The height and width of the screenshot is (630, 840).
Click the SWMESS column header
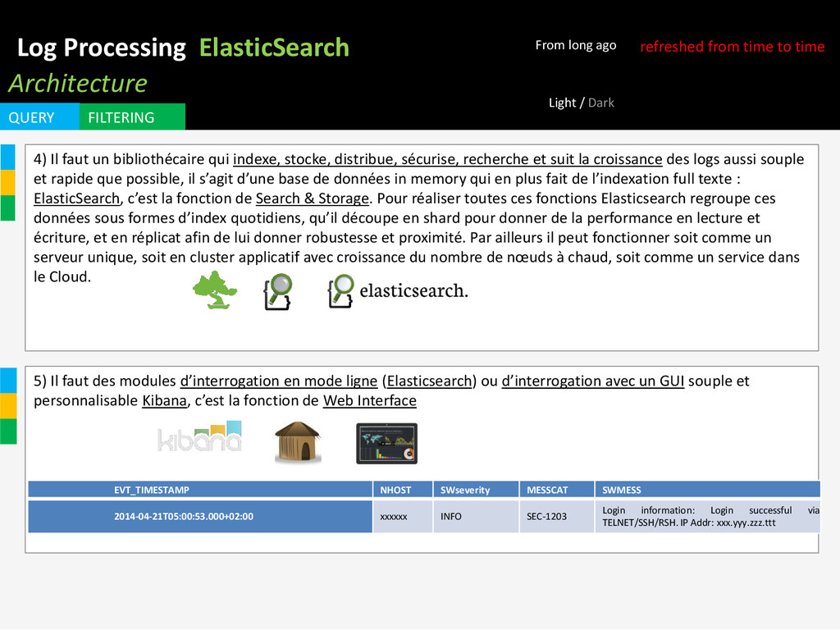[x=708, y=490]
